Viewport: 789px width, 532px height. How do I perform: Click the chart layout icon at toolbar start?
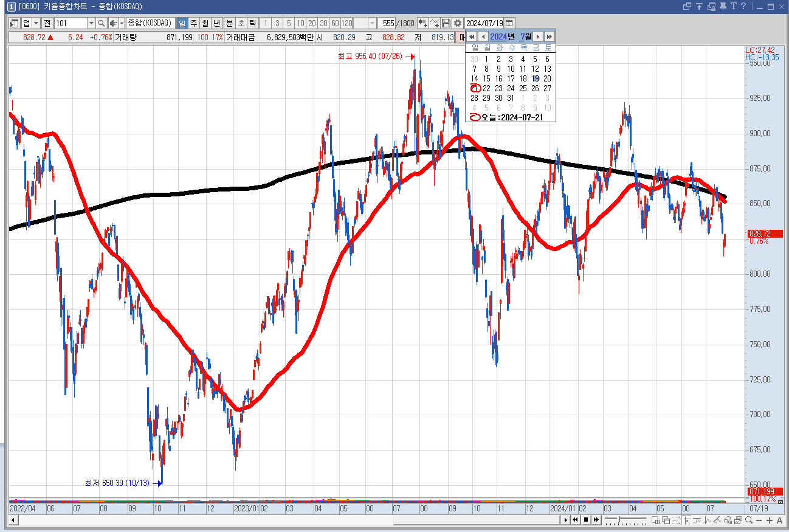point(15,23)
